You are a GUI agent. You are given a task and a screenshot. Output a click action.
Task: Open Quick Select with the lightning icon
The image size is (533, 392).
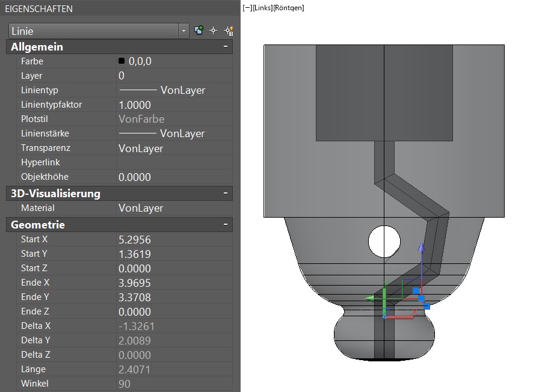(x=229, y=31)
